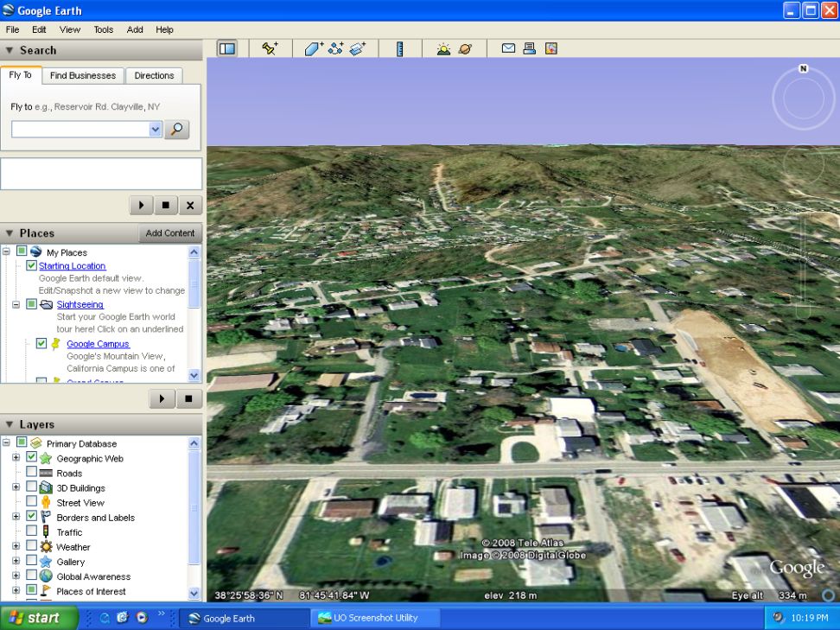Screen dimensions: 840x630
Task: Switch to Sky view planet icon
Action: point(466,48)
